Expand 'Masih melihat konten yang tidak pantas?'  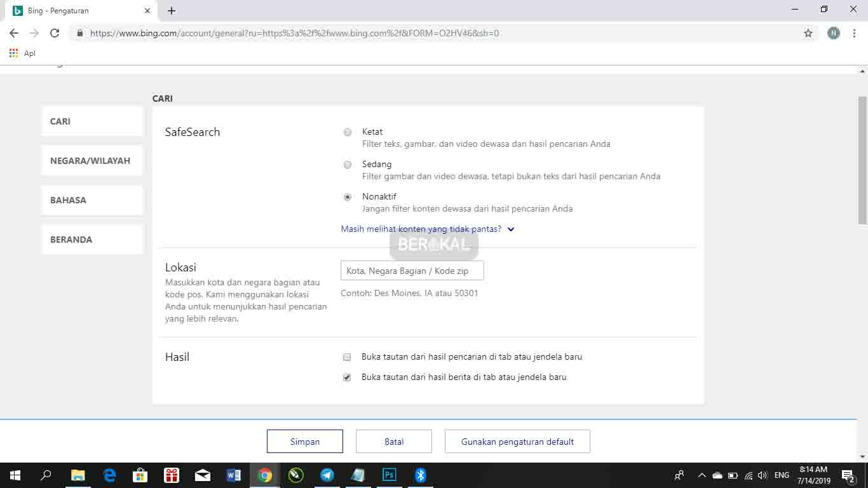427,229
